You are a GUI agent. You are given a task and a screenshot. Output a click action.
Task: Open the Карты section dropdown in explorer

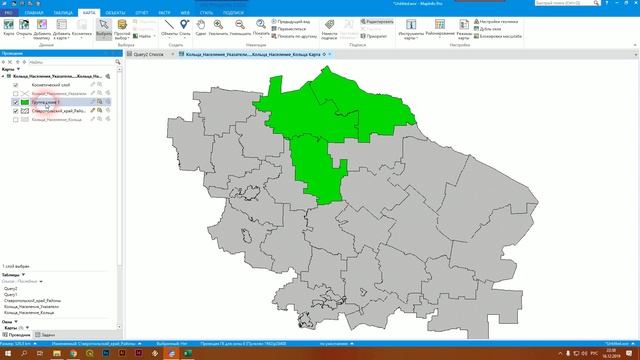(18, 69)
